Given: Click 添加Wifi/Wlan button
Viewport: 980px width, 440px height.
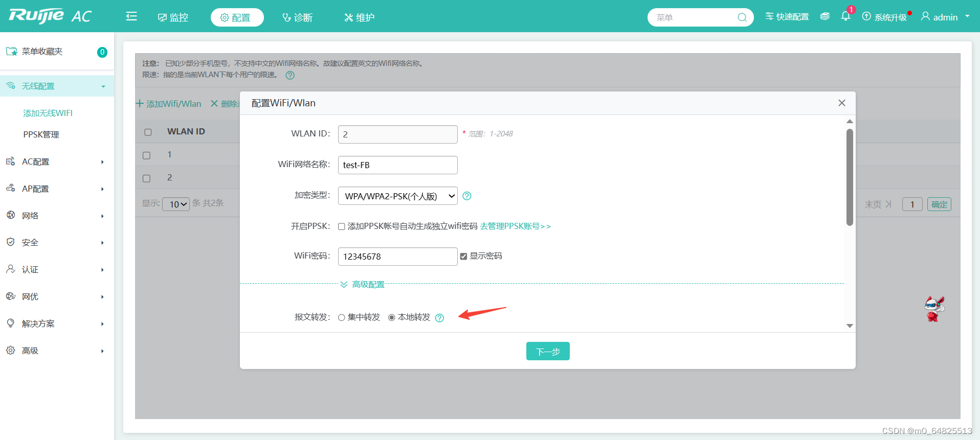Looking at the screenshot, I should [168, 104].
